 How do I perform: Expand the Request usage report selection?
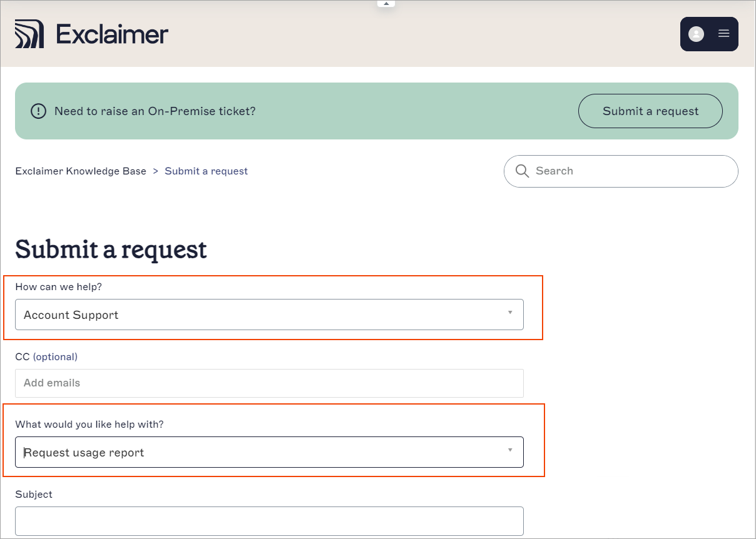click(x=509, y=451)
